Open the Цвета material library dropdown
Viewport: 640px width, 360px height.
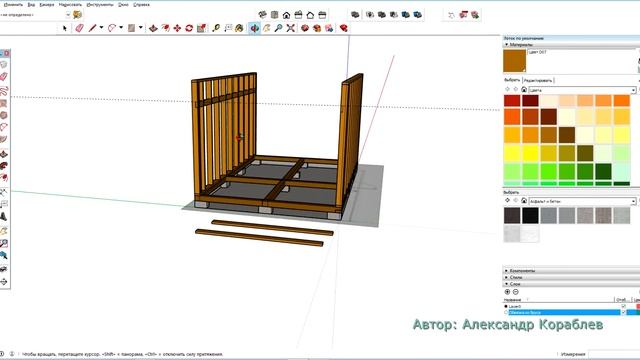click(582, 90)
